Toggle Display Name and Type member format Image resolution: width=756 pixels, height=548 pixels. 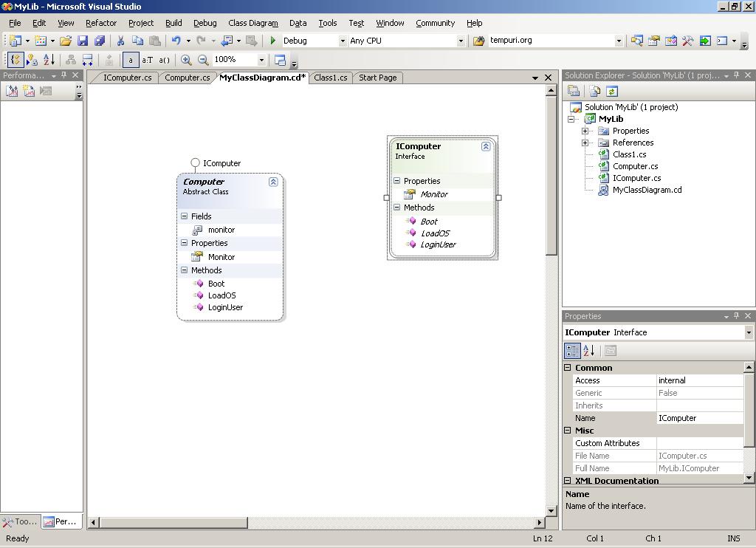click(x=147, y=60)
